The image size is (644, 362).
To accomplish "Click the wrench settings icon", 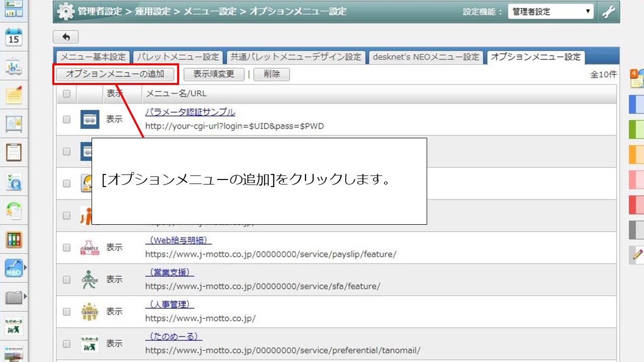I will point(609,12).
